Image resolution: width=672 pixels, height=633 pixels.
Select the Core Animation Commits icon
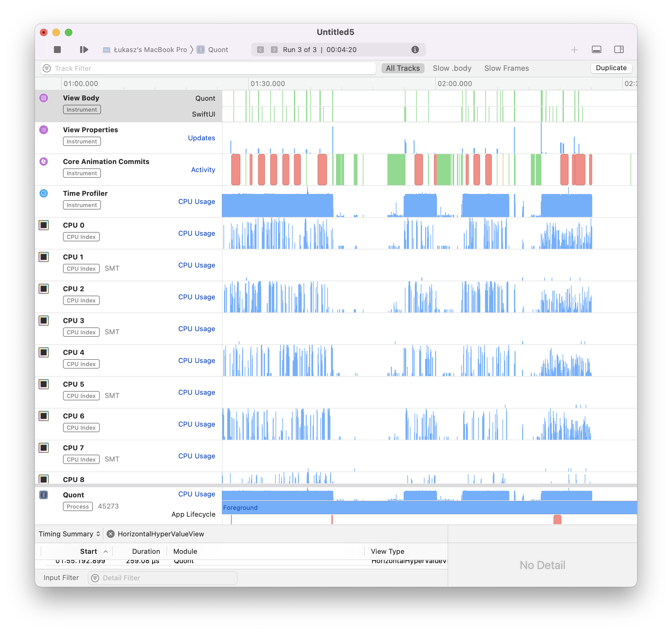[x=44, y=162]
